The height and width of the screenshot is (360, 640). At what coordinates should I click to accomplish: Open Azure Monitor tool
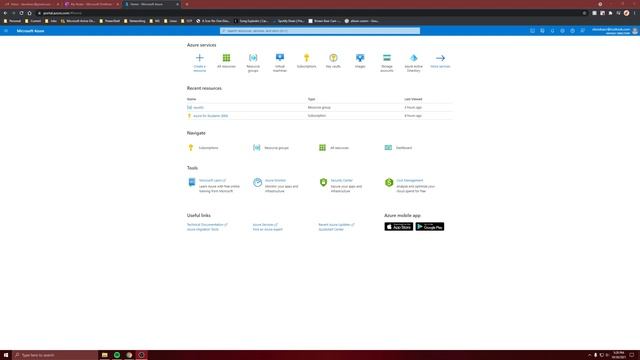point(276,180)
